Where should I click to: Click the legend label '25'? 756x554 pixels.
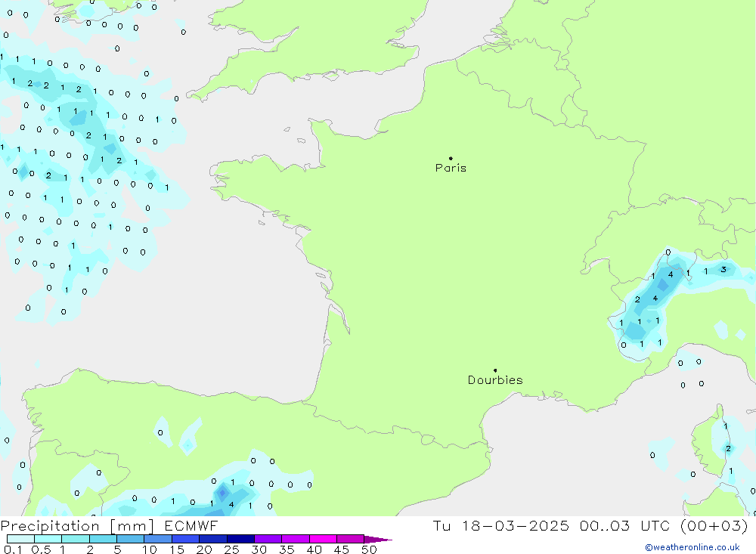click(x=231, y=549)
